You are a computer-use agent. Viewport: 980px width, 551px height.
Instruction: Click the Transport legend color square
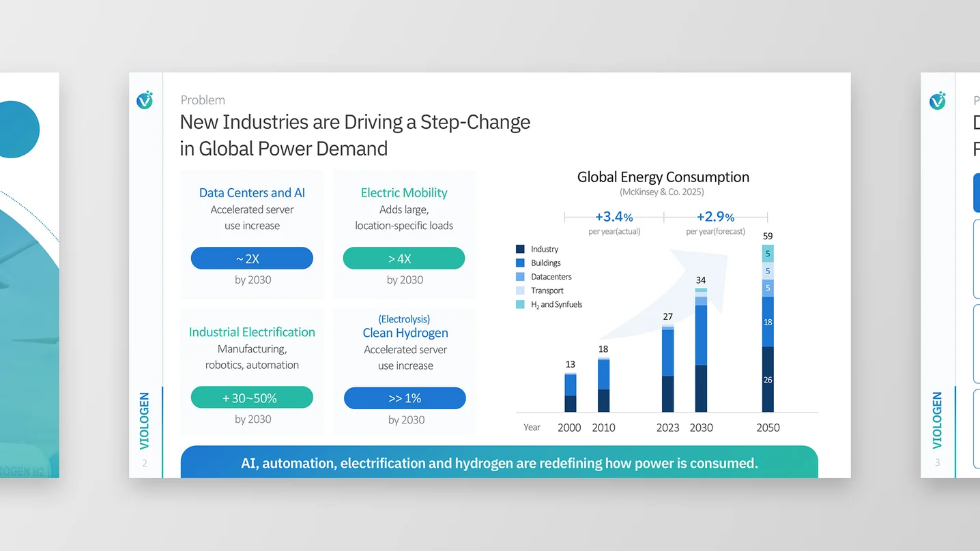tap(520, 291)
